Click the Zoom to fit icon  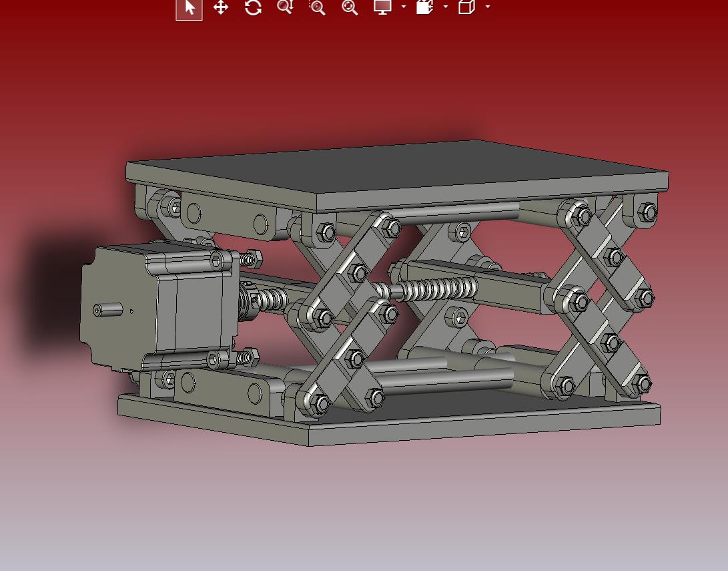350,7
